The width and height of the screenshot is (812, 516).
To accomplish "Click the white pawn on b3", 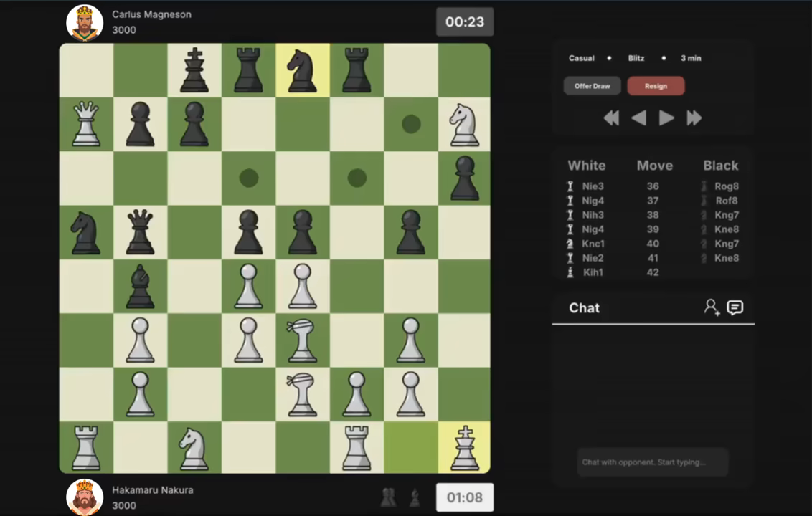I will [141, 340].
